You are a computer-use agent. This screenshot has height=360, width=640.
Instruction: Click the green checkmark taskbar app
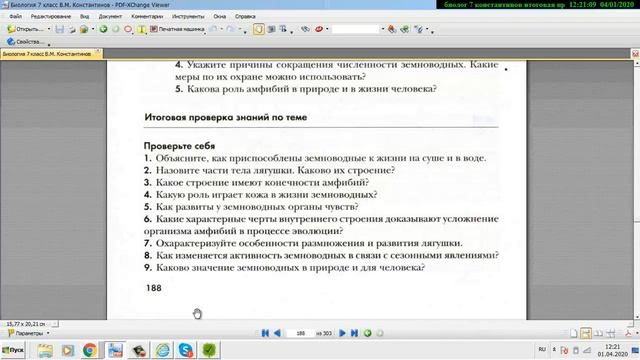click(209, 350)
